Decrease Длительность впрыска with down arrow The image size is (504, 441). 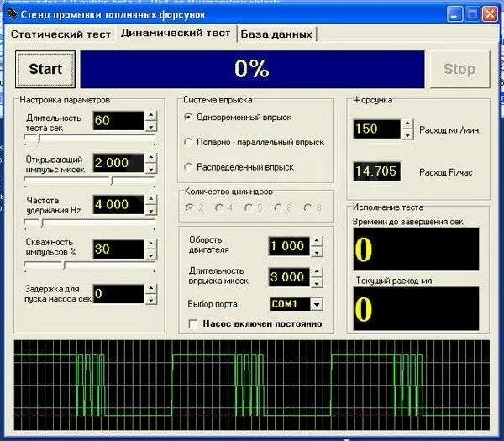(317, 282)
